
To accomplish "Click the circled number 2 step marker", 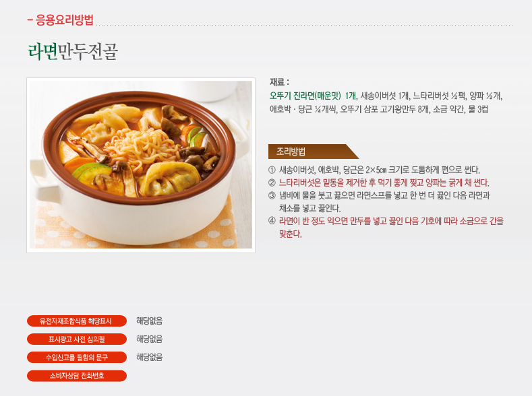I will (272, 183).
